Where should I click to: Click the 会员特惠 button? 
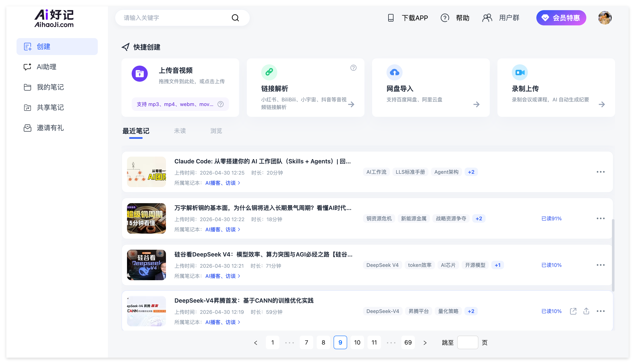[x=561, y=18]
